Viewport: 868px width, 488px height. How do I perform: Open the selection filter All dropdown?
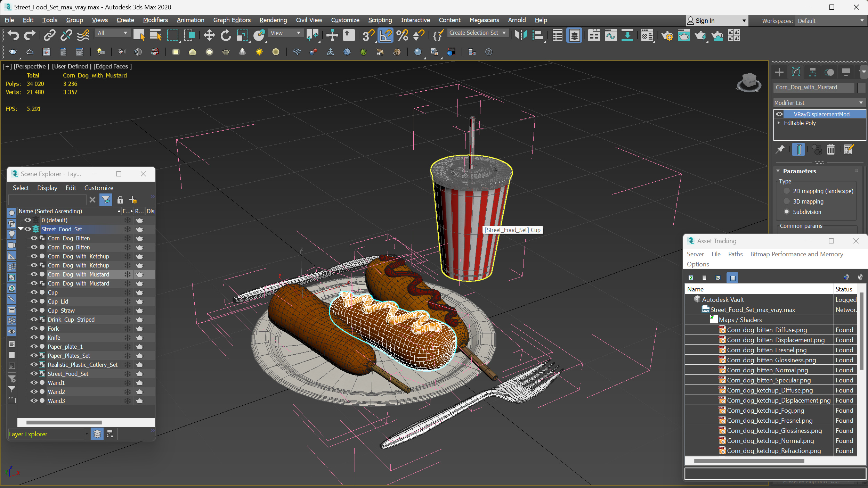113,33
